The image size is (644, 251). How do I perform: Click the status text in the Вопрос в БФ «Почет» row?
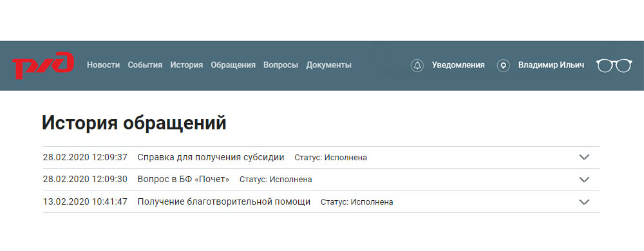point(276,180)
